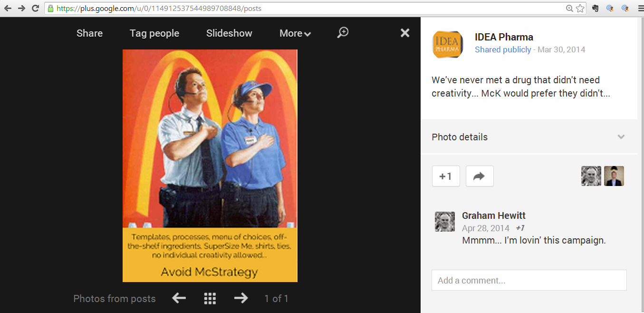This screenshot has height=313, width=644.
Task: Open the Evernote elephant extension
Action: 596,9
